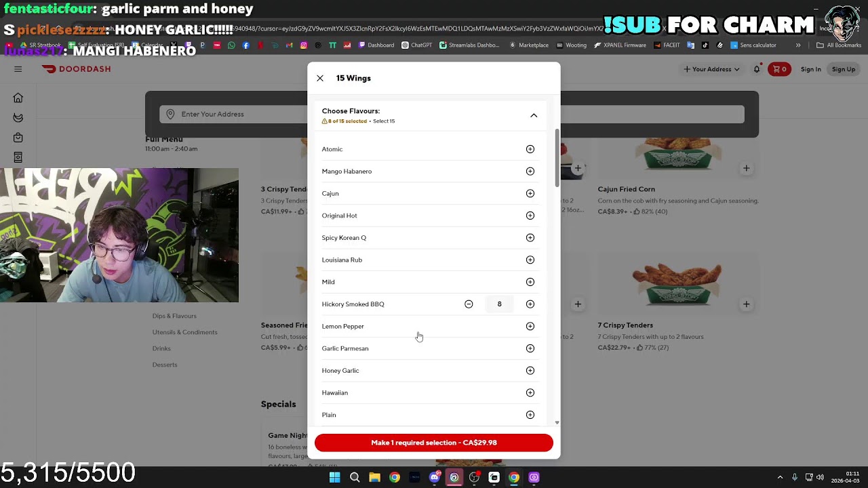Open the 7 Crispy Tenders item
Screen dimensions: 868x488
pos(625,325)
